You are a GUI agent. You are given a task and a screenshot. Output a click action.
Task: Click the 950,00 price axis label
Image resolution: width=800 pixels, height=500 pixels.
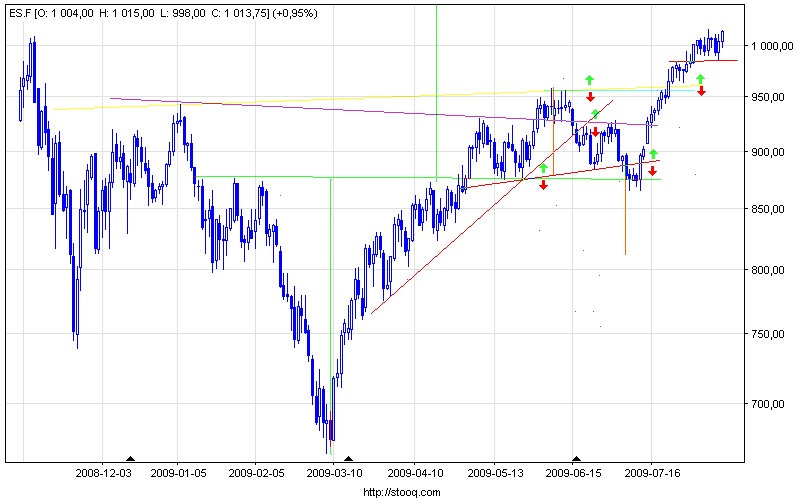point(767,97)
